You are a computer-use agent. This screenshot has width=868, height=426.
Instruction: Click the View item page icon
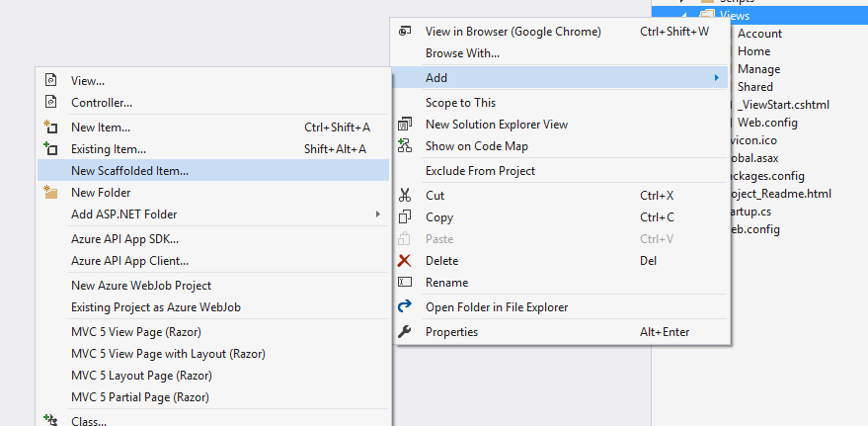[x=51, y=81]
